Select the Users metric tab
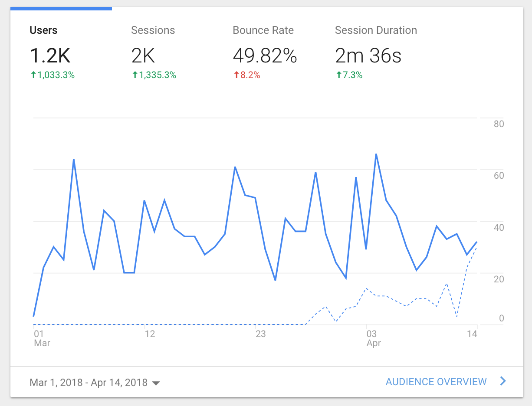The width and height of the screenshot is (532, 406). [x=61, y=52]
